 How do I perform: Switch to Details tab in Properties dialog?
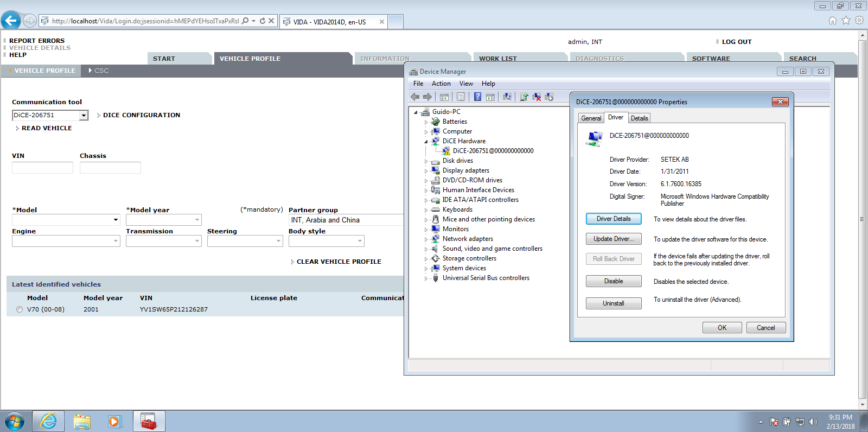(639, 118)
